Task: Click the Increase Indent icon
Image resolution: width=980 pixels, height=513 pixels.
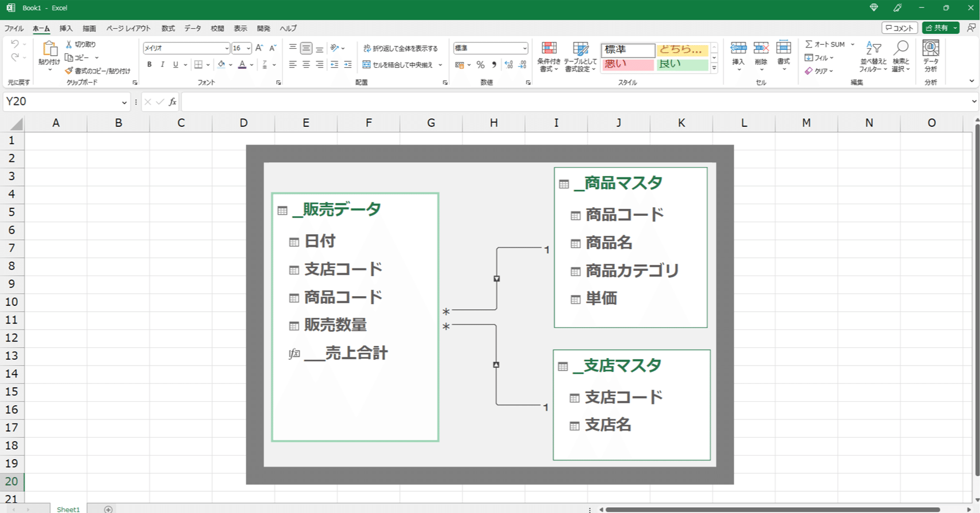Action: (348, 65)
